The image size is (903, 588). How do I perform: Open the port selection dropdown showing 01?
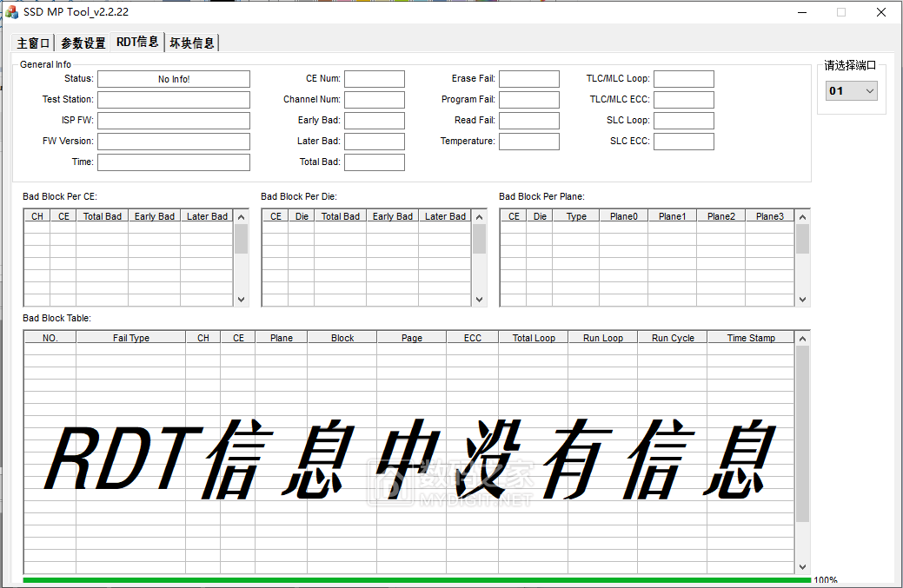point(852,90)
